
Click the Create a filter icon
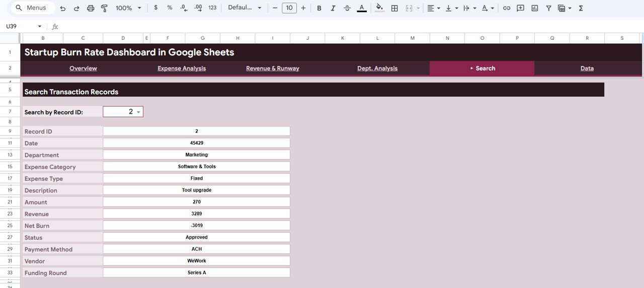pyautogui.click(x=548, y=8)
